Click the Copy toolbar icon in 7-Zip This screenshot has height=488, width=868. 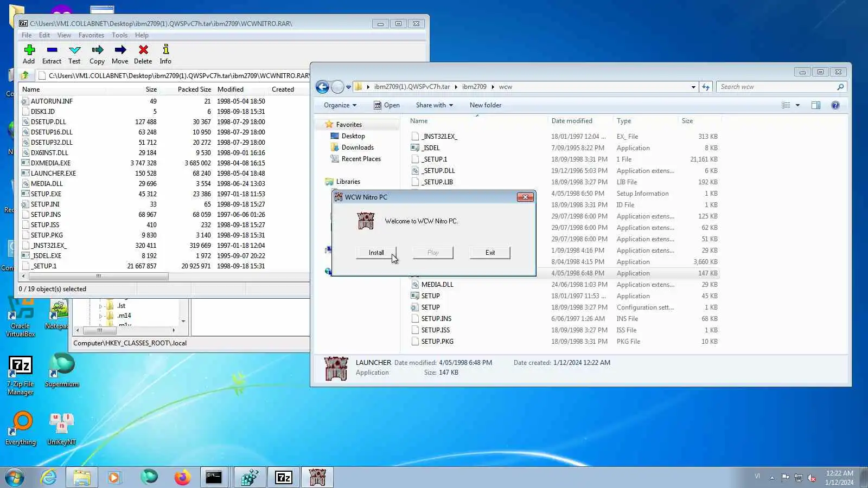pos(97,54)
